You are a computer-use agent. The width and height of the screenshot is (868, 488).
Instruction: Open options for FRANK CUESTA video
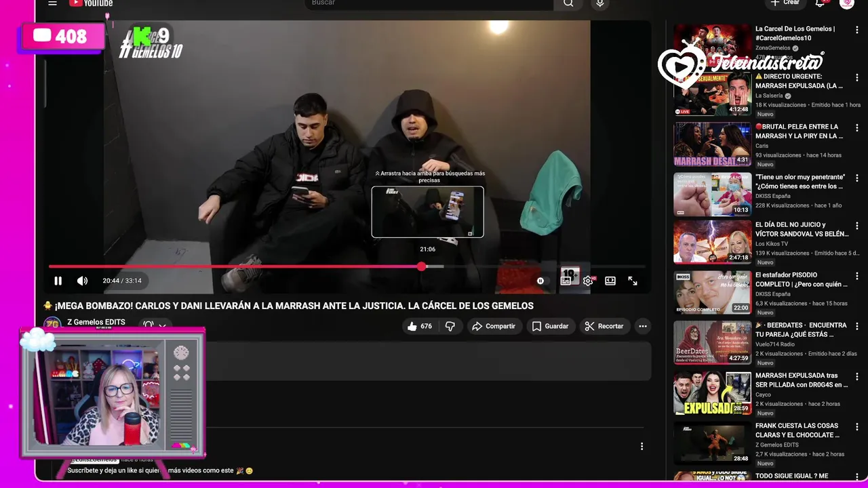(x=857, y=426)
